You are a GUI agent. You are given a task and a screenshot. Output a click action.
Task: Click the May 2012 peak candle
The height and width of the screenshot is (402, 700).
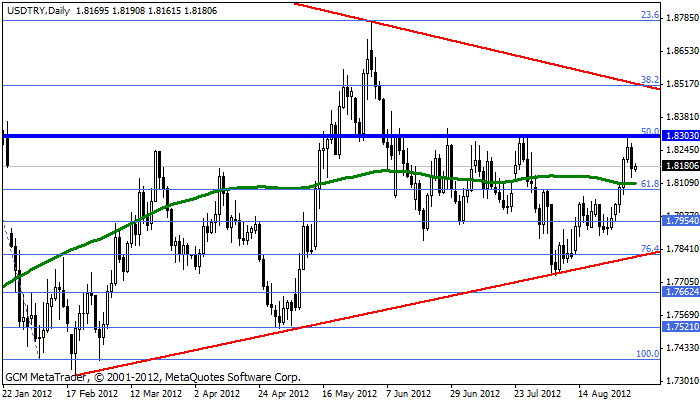pos(371,58)
